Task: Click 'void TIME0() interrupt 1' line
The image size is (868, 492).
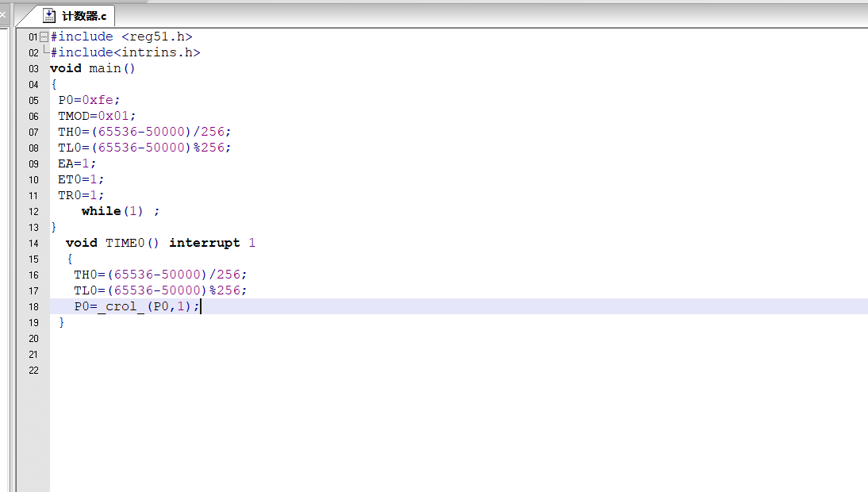Action: click(160, 243)
